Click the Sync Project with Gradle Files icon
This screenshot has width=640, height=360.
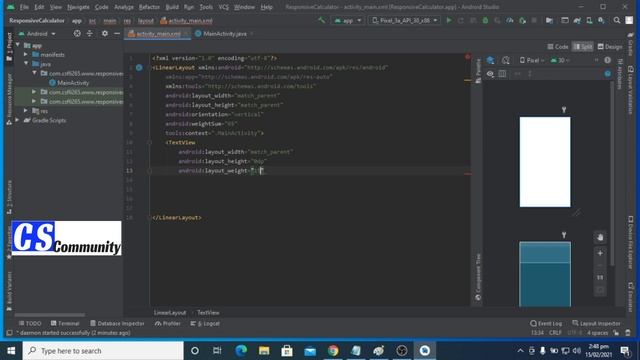tap(577, 20)
